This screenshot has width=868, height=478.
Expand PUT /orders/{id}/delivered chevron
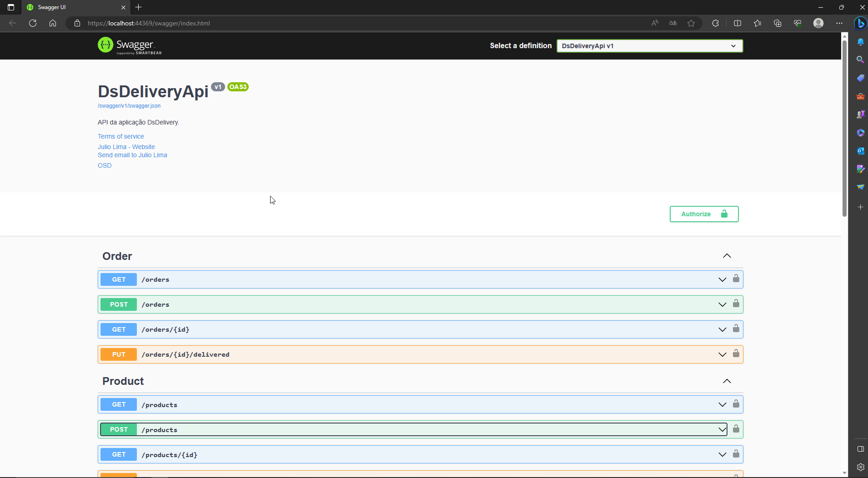[722, 354]
